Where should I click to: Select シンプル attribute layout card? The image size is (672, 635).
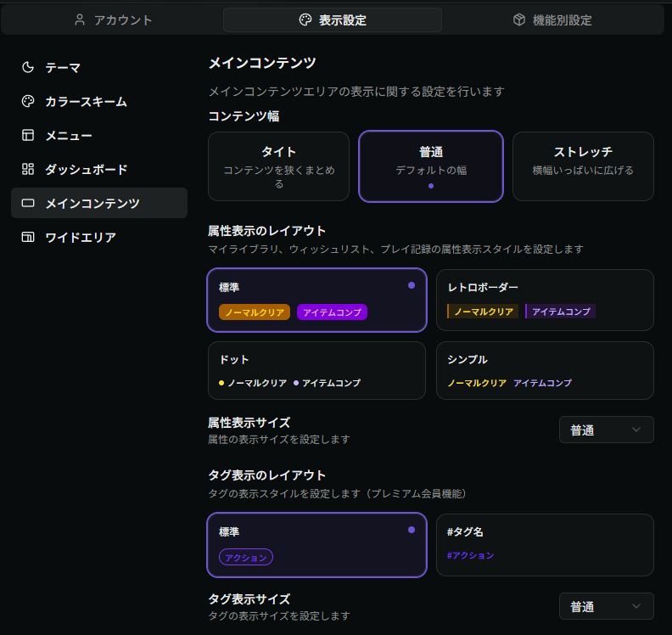(x=545, y=370)
